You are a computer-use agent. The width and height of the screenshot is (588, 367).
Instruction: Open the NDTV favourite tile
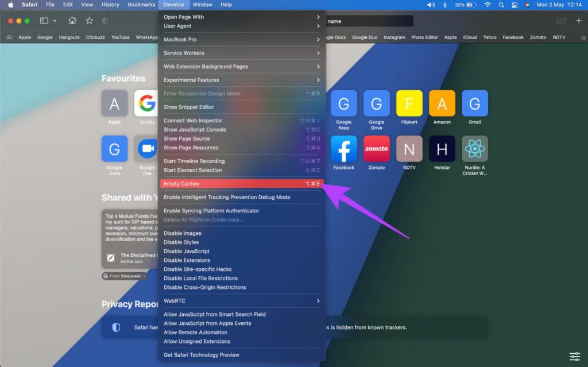pyautogui.click(x=409, y=149)
